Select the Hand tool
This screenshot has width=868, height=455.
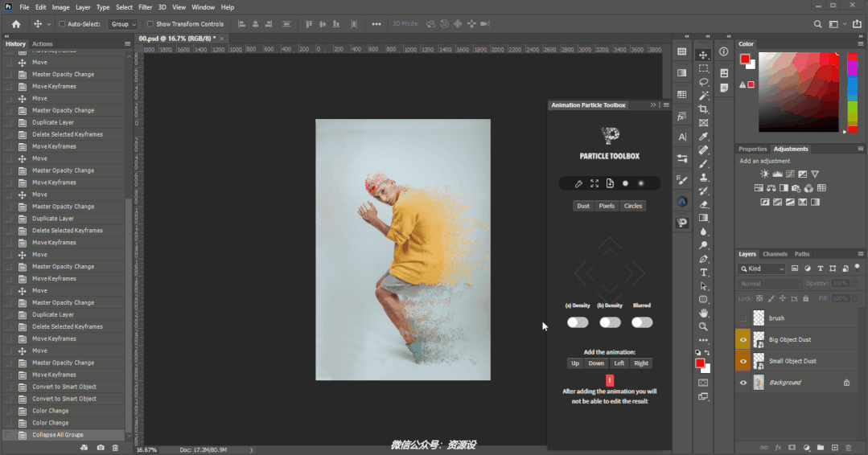click(x=703, y=313)
